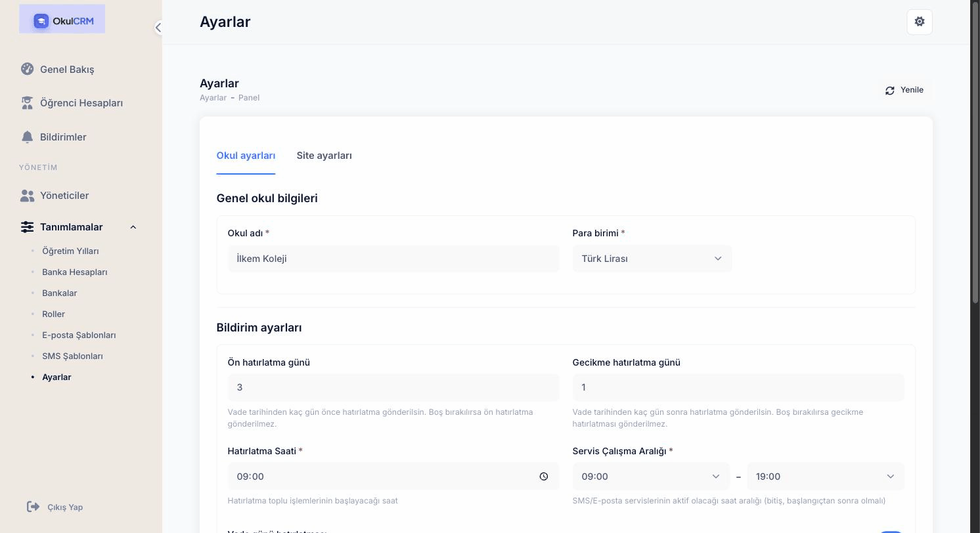The image size is (980, 533).
Task: Click into the Okul adı field
Action: (393, 259)
